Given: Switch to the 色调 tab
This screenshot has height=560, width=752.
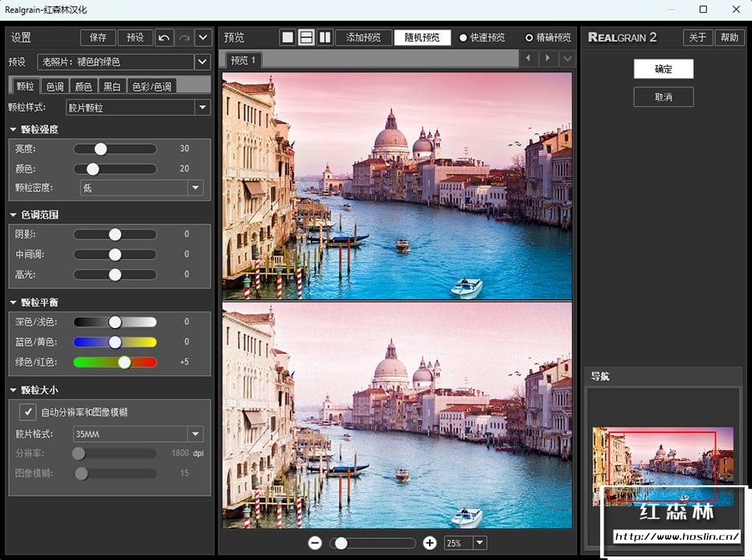Looking at the screenshot, I should click(x=55, y=86).
